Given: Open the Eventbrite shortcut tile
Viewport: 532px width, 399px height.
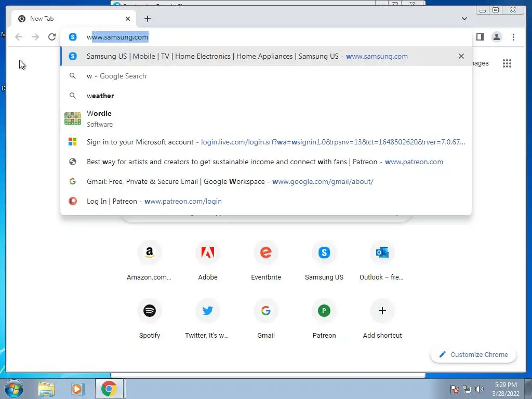Looking at the screenshot, I should (x=266, y=261).
